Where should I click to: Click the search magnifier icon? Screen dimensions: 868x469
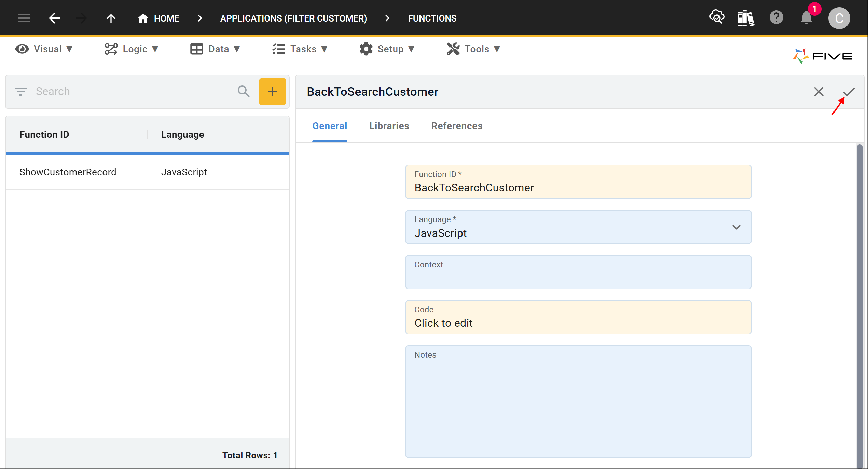[243, 91]
